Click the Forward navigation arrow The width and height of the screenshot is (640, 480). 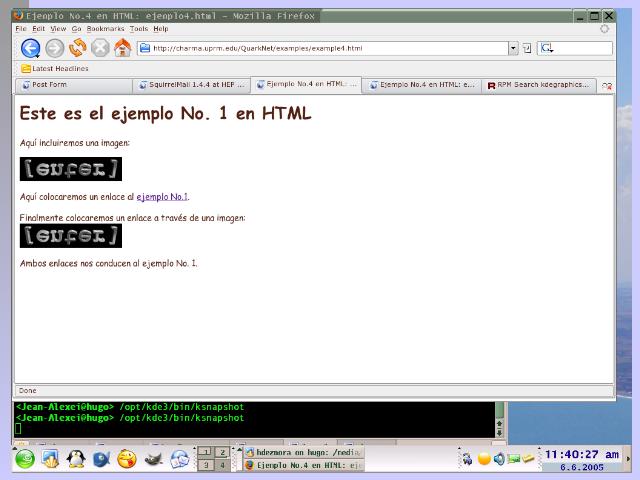point(55,48)
